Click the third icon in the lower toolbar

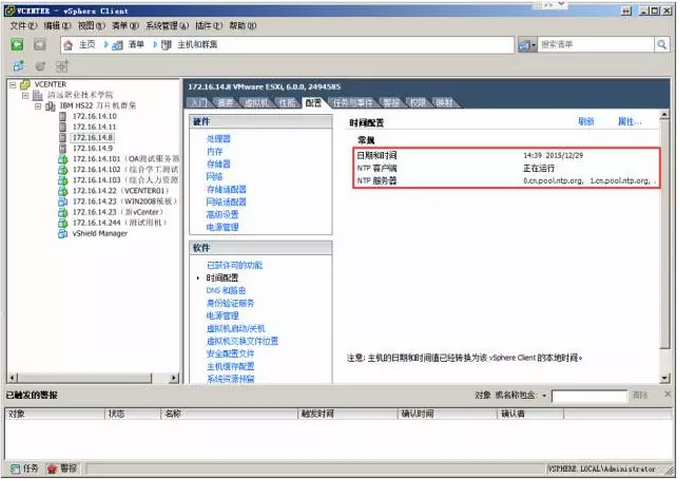62,66
